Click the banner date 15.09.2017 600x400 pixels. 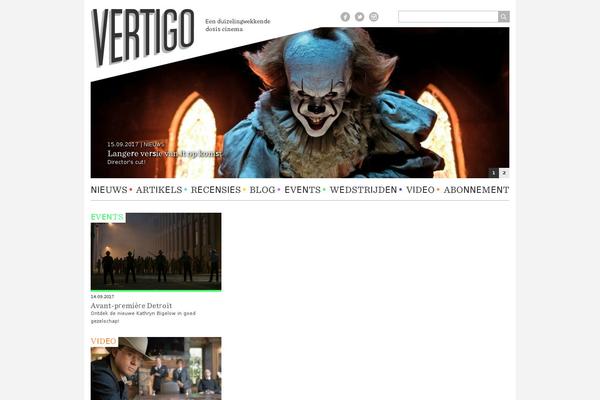(x=123, y=144)
